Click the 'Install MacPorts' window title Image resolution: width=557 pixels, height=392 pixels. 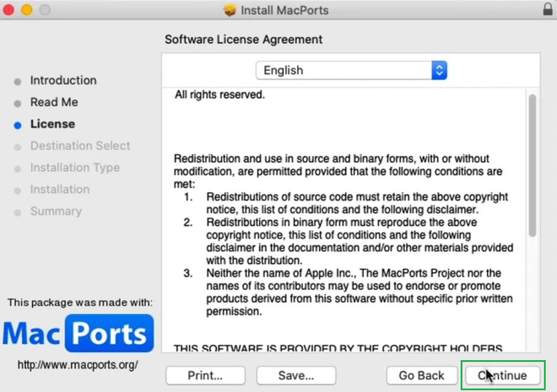284,10
